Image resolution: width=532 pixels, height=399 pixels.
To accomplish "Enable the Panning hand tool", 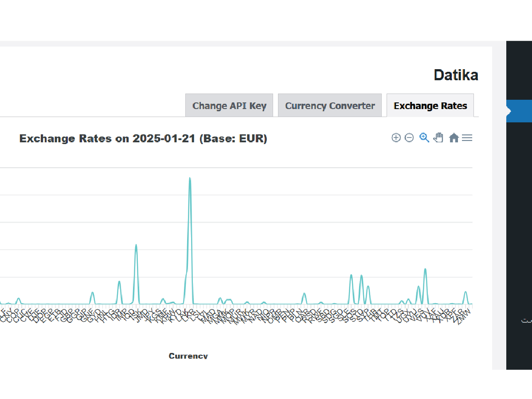I will pos(438,138).
